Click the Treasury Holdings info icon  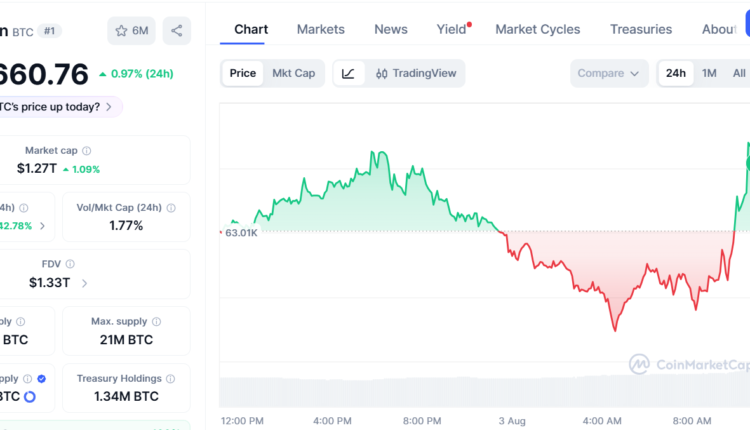click(170, 378)
